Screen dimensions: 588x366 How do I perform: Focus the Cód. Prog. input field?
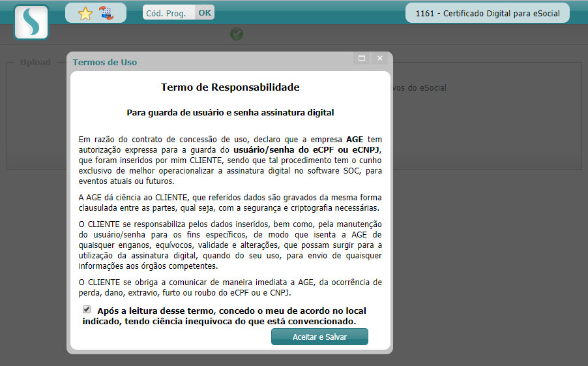(169, 13)
